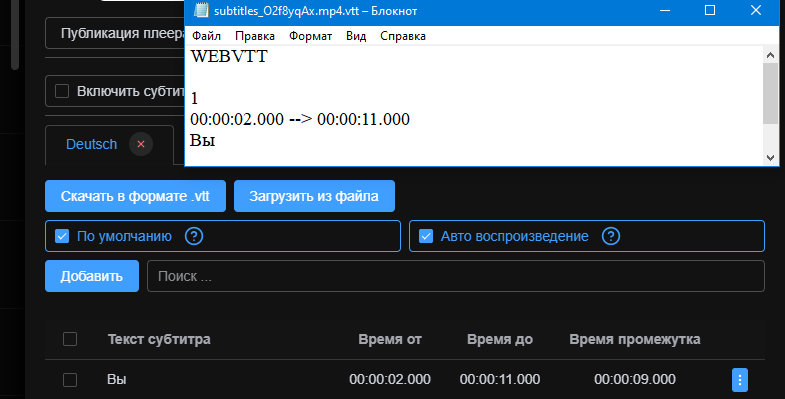Click WEBVTT line in Notepad

pos(229,56)
